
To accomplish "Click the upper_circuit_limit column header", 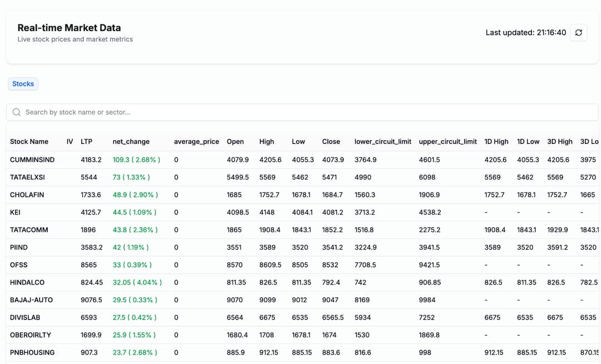I will (x=447, y=142).
